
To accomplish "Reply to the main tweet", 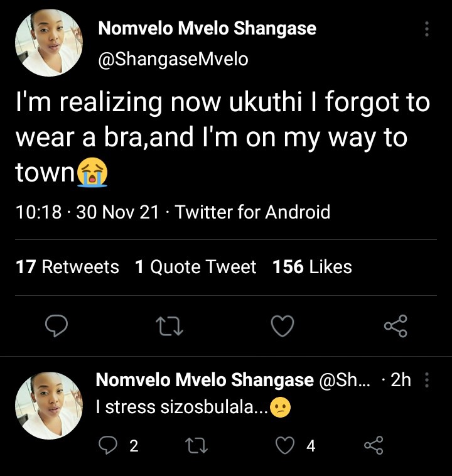I will [56, 326].
